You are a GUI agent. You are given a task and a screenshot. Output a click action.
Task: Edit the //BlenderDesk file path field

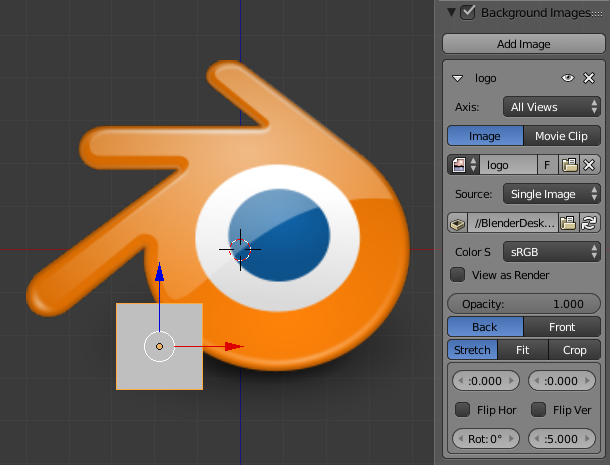tap(513, 223)
